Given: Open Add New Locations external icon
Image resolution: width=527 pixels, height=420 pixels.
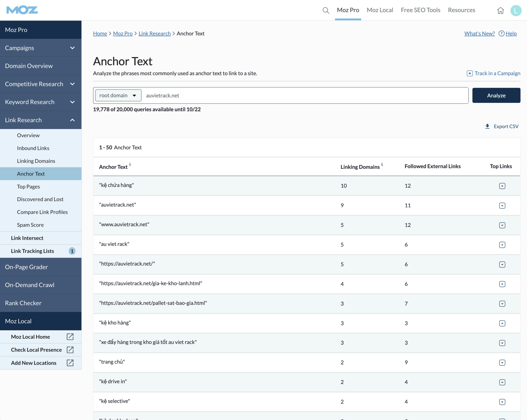Looking at the screenshot, I should click(70, 363).
